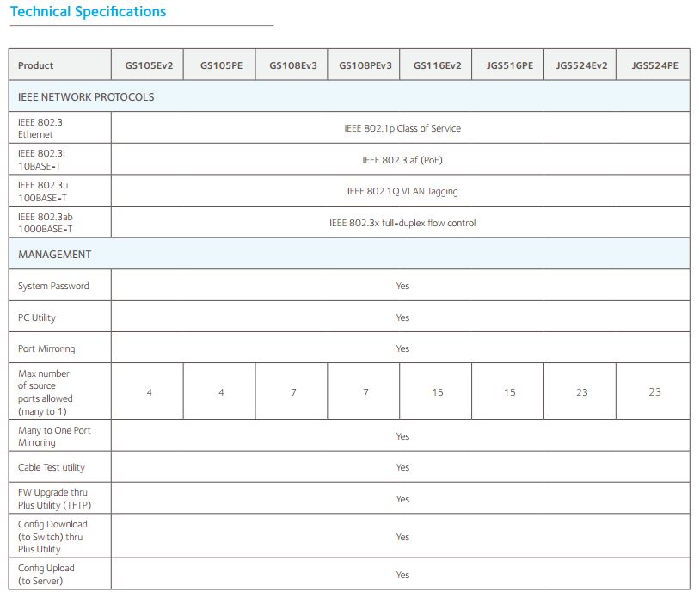
Task: Select the IEEE 802.1Q VLAN Tagging cell
Action: (402, 192)
